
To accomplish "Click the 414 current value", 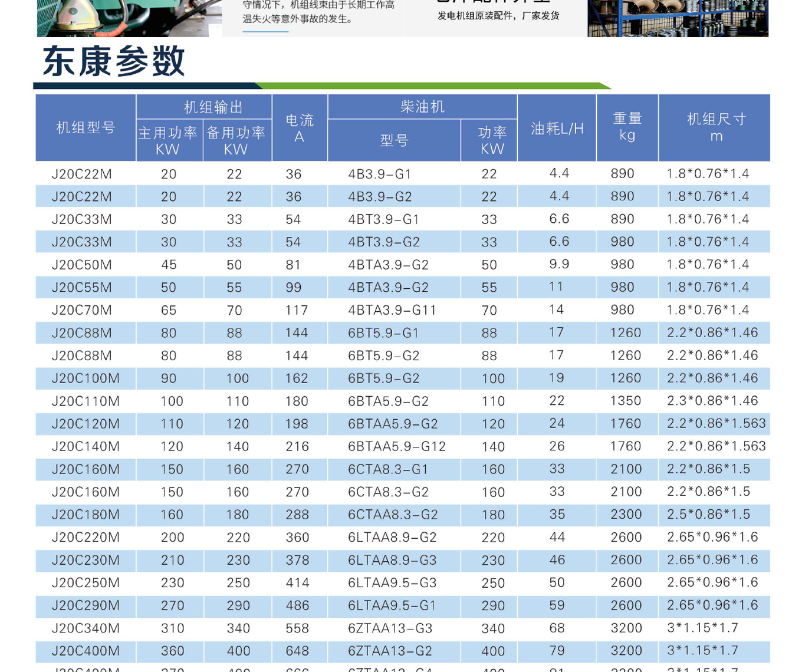I will 297,583.
